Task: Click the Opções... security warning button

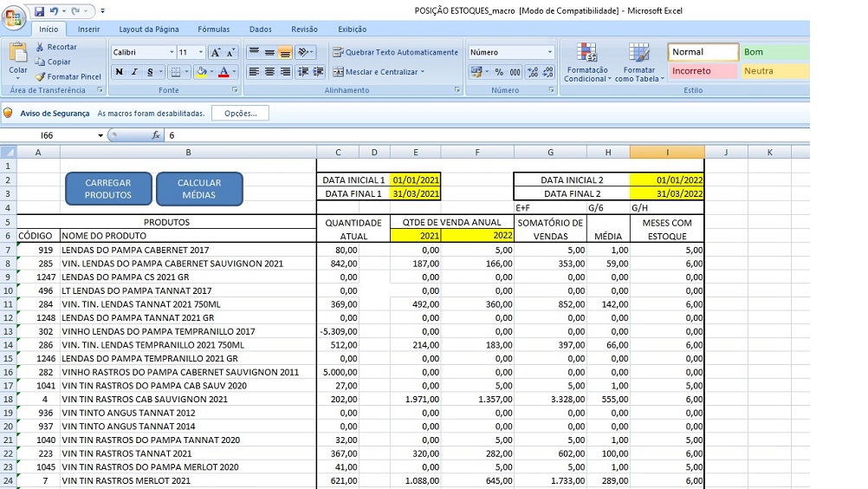Action: click(x=241, y=113)
